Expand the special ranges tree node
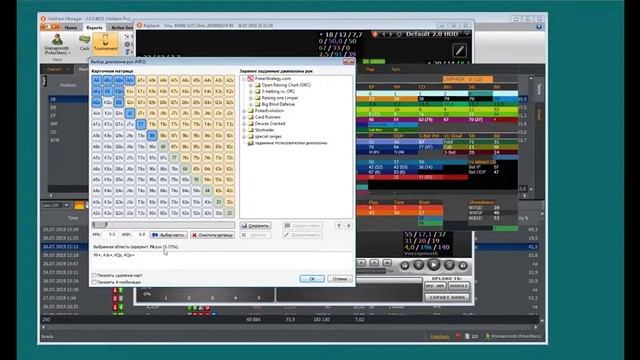Image resolution: width=640 pixels, height=360 pixels. tap(244, 136)
